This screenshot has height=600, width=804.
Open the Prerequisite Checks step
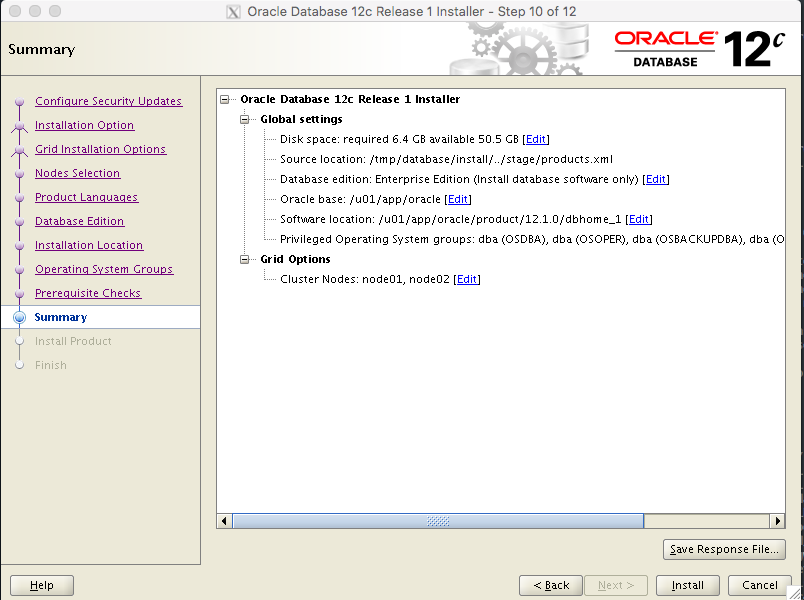[88, 293]
